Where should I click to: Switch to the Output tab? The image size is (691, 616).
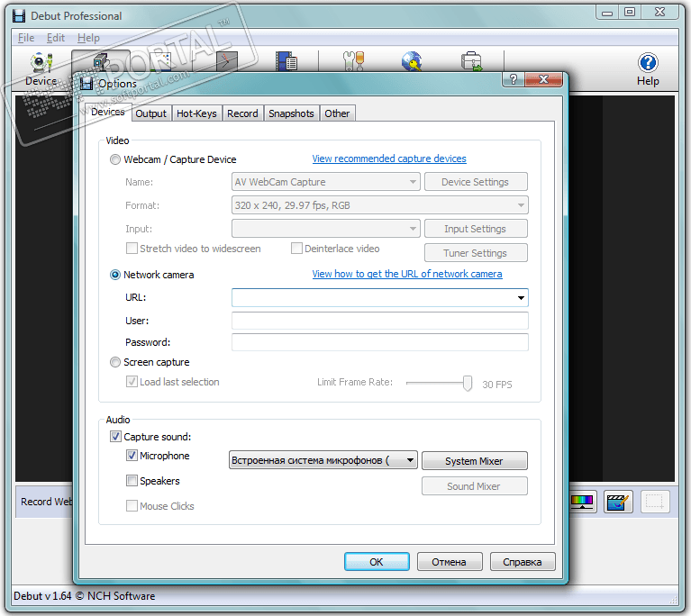click(x=150, y=113)
